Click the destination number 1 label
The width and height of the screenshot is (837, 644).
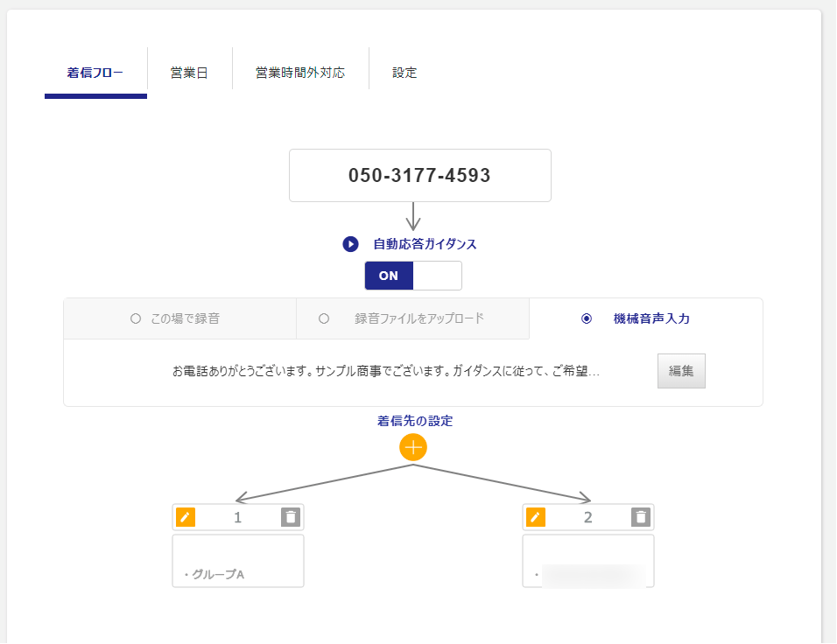point(238,517)
